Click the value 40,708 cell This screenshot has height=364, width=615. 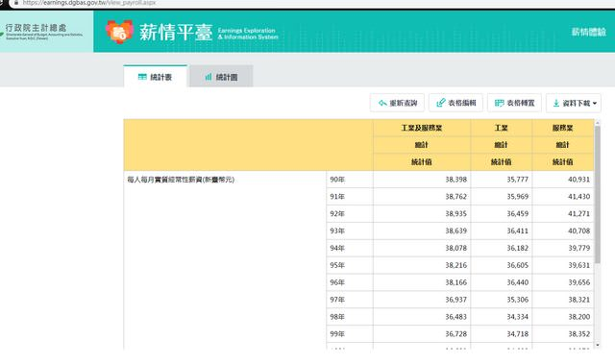tap(563, 231)
